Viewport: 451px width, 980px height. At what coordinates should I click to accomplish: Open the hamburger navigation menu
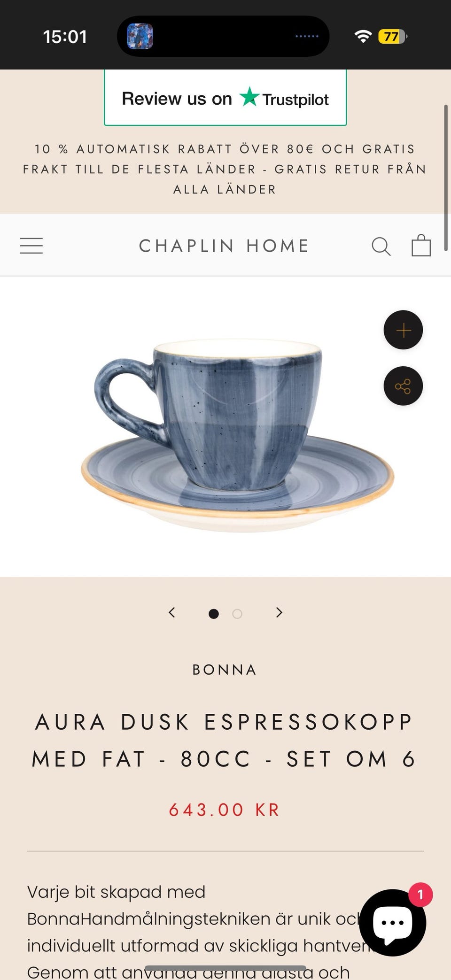pyautogui.click(x=31, y=246)
